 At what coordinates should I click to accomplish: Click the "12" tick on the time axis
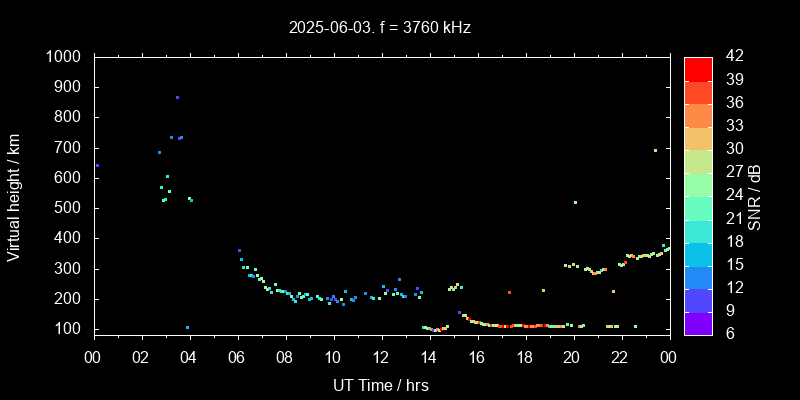tap(381, 357)
